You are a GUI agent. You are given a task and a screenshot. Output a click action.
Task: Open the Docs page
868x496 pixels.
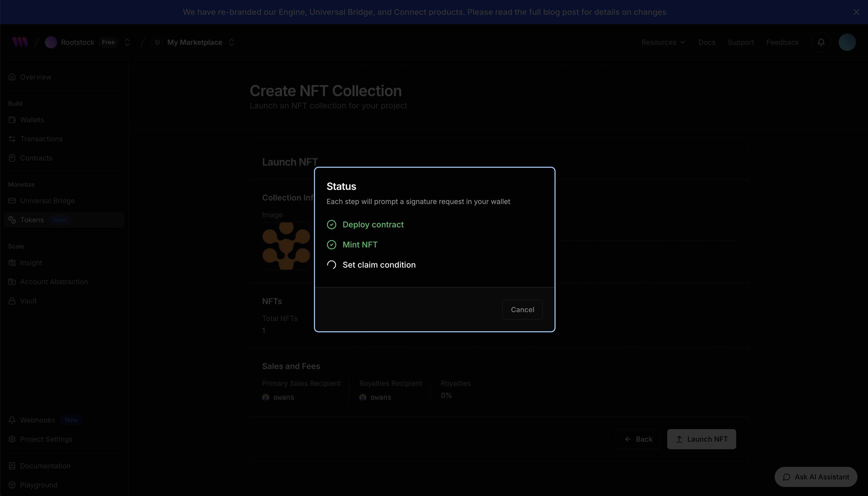click(706, 42)
